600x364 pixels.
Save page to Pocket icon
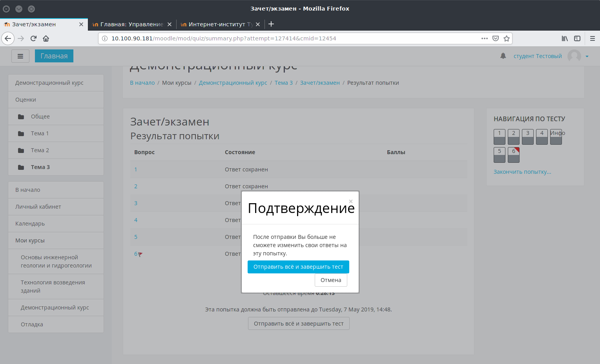click(496, 38)
